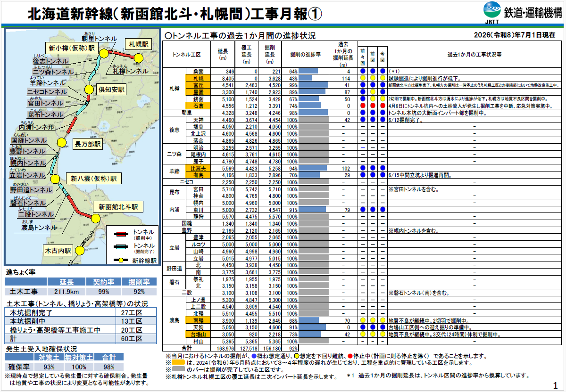Click the 札樽トンネル map label
The width and height of the screenshot is (566, 392).
click(x=130, y=71)
